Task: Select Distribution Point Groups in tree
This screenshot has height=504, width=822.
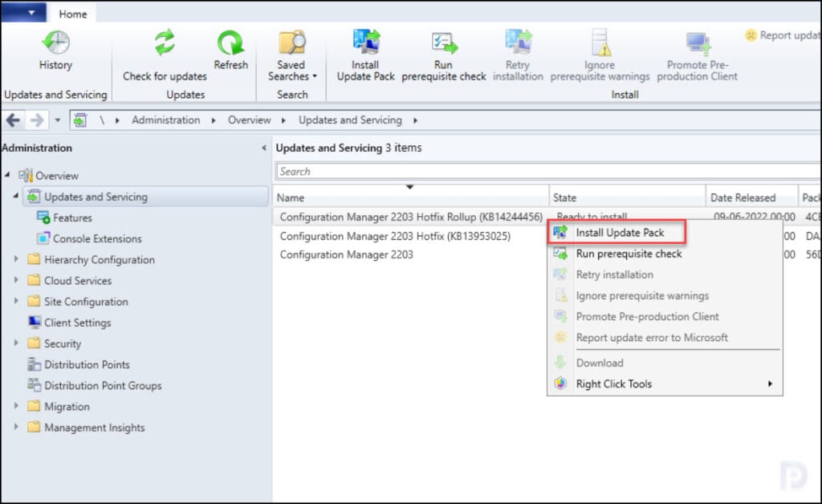Action: 103,385
